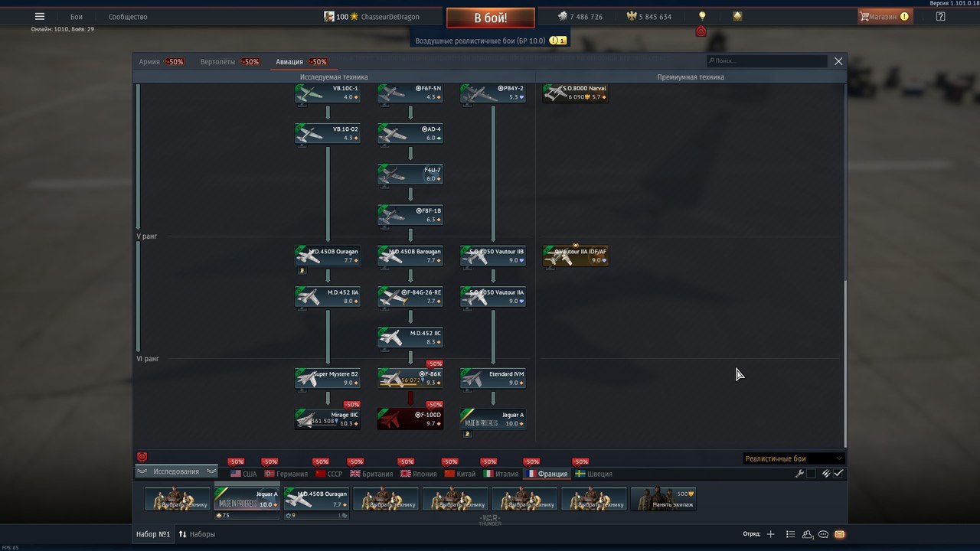Select the VB.10-02 aircraft

click(328, 134)
